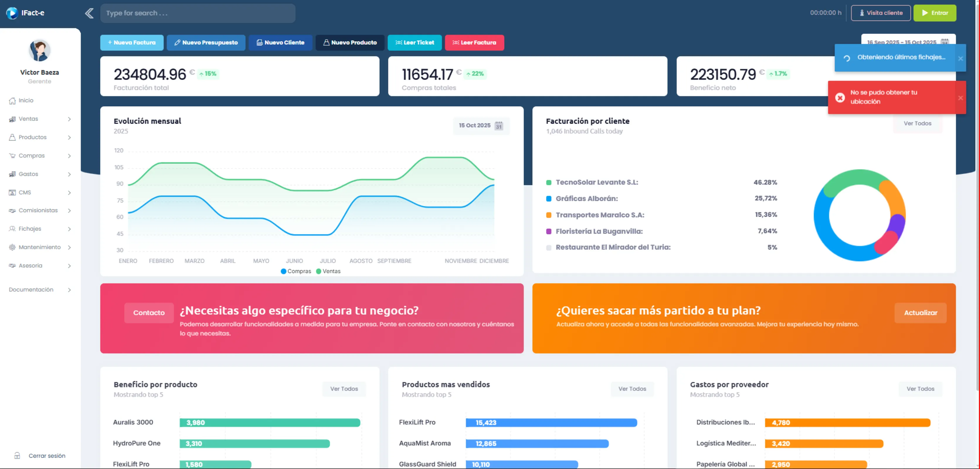Click the Asesoria handshake icon
The height and width of the screenshot is (469, 980).
pyautogui.click(x=12, y=266)
